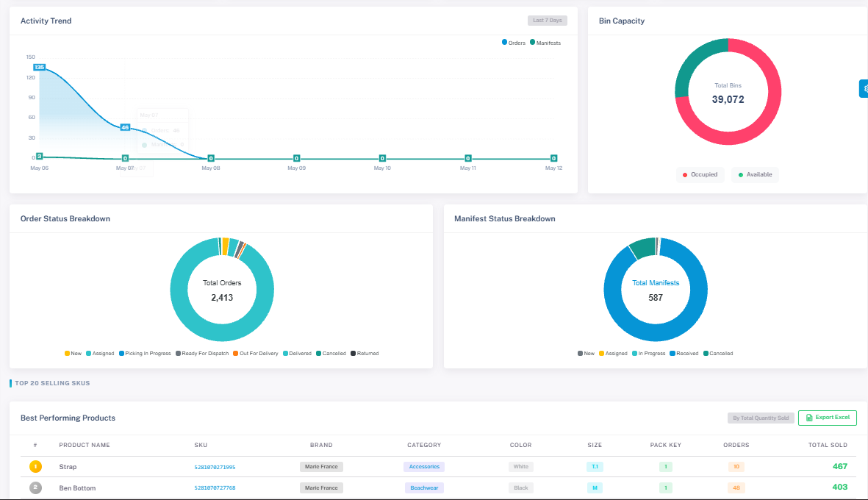Click the By Total Quantity Sold badge
The image size is (868, 500).
761,418
